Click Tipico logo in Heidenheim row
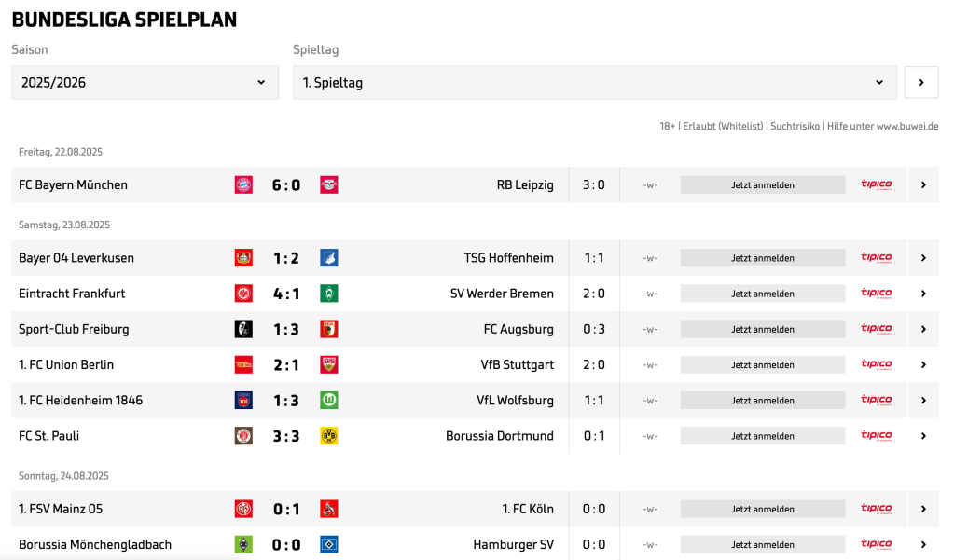The height and width of the screenshot is (560, 954). tap(877, 400)
